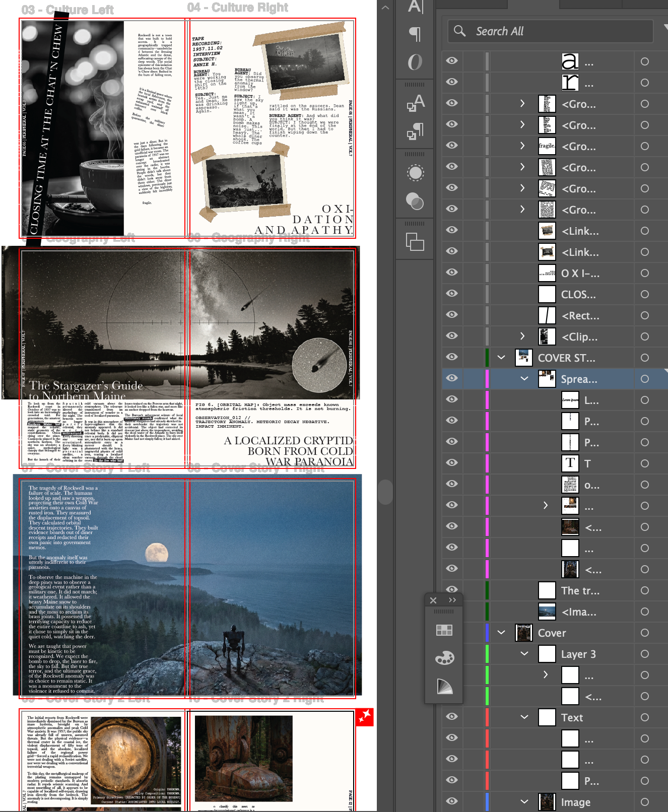Select the '<Ima...' layer row name
Image resolution: width=668 pixels, height=812 pixels.
579,612
